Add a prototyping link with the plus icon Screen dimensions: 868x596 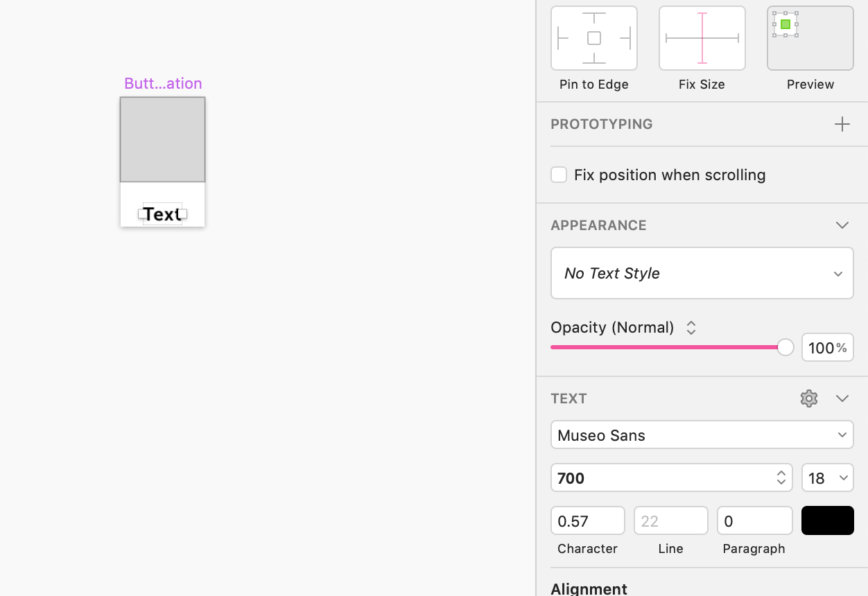coord(842,124)
